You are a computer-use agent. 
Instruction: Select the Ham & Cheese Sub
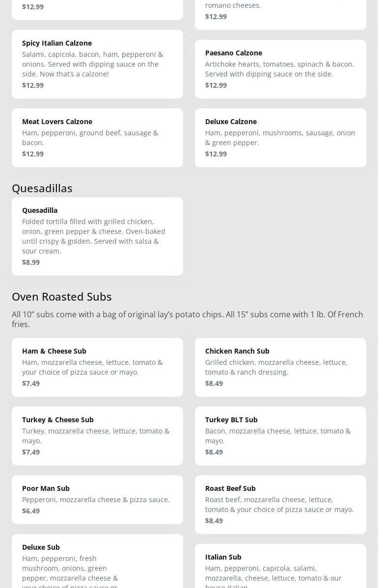(x=97, y=367)
